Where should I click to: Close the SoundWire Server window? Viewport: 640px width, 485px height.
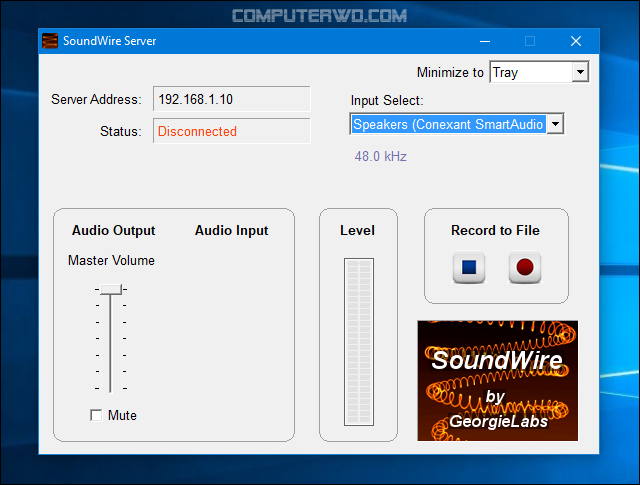[576, 41]
